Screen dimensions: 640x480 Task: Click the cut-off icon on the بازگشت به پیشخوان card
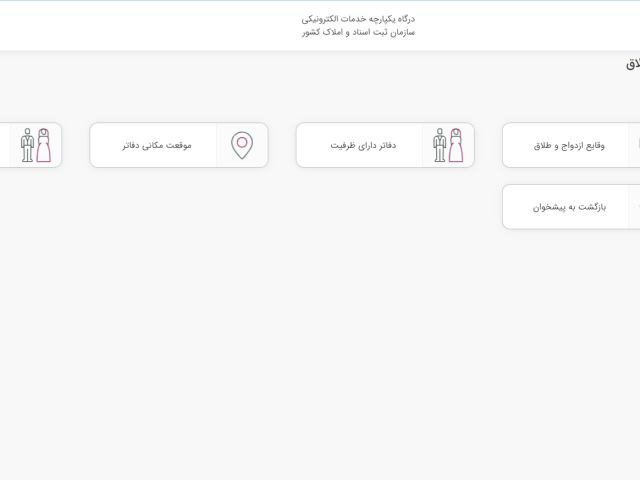tap(636, 207)
